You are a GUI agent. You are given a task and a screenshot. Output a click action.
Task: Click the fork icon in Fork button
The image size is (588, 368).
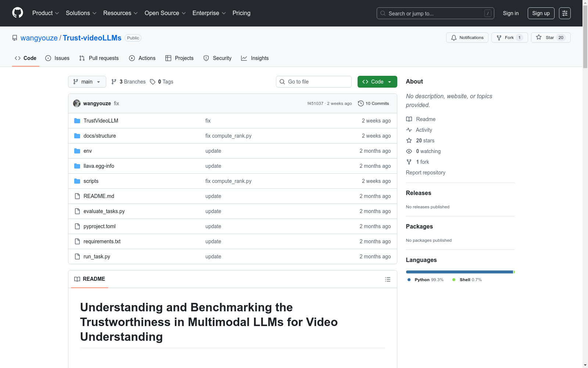tap(499, 38)
